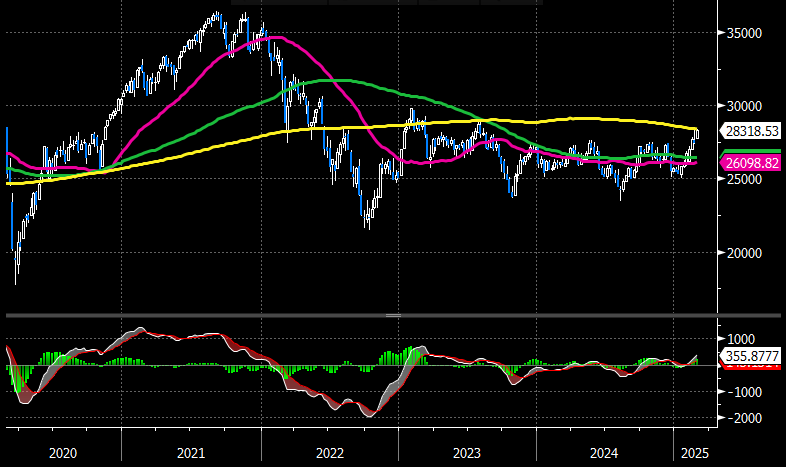This screenshot has width=786, height=467.
Task: Click 2024 on the date axis
Action: [x=604, y=453]
